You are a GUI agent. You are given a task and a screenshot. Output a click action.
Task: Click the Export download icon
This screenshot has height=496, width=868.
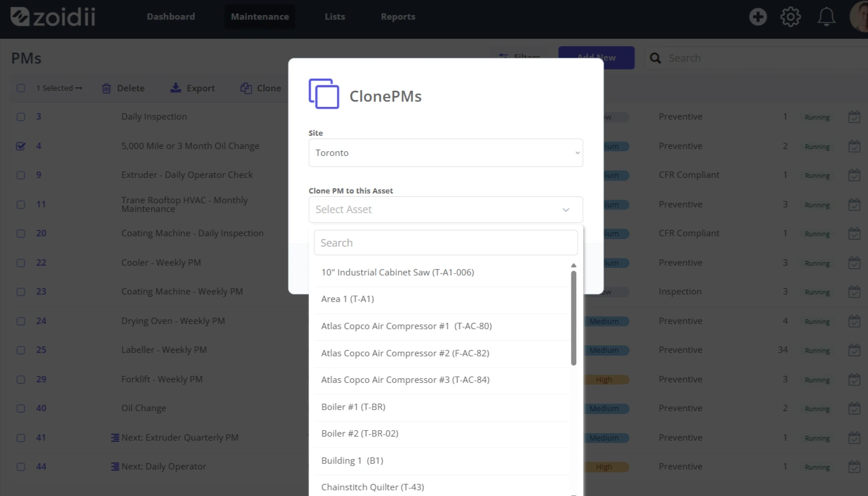[176, 88]
